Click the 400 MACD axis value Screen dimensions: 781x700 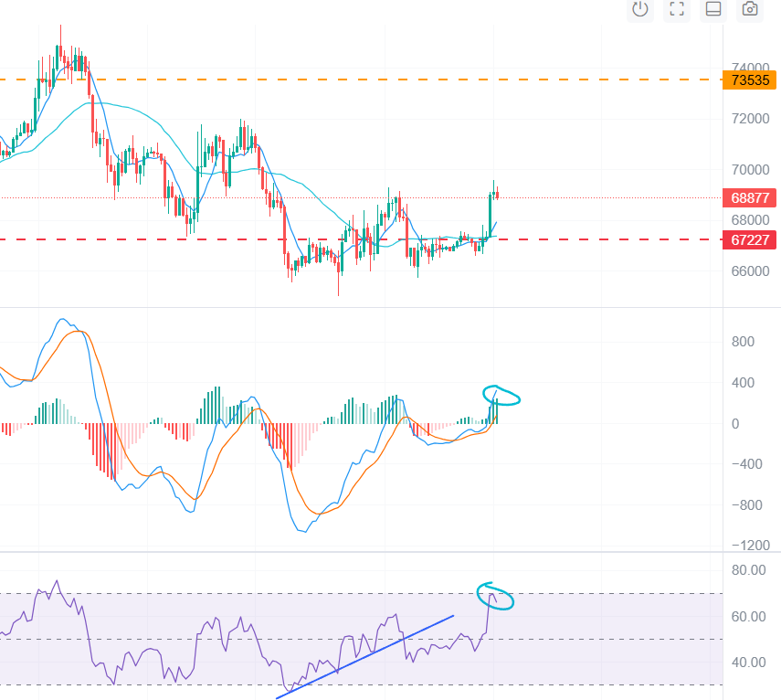point(743,383)
